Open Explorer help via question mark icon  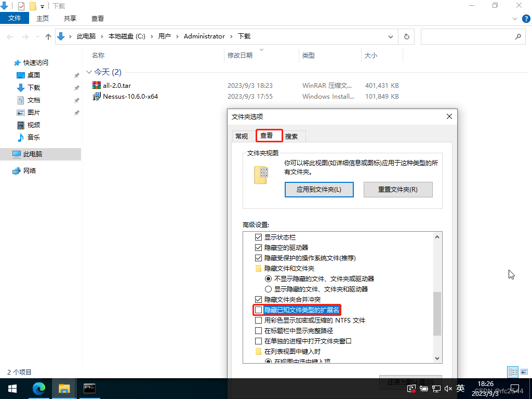(526, 19)
